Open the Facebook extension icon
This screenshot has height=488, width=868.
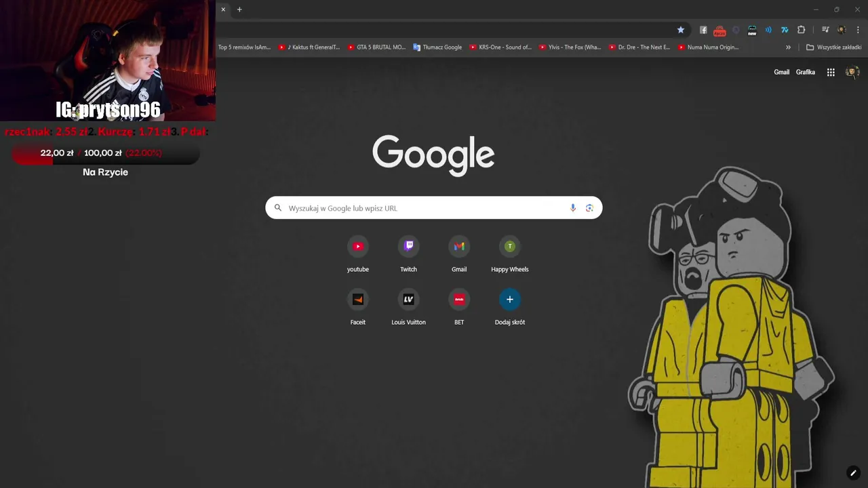[703, 30]
